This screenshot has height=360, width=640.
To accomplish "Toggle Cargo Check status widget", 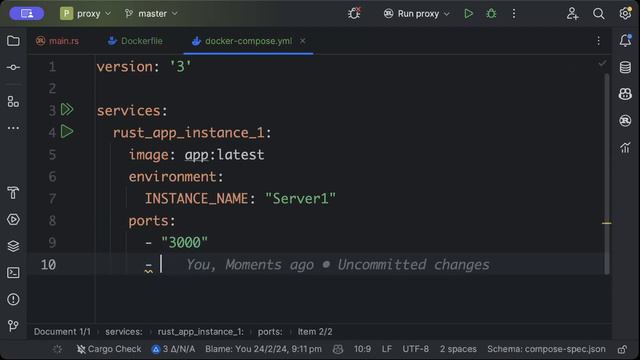I will pos(109,349).
